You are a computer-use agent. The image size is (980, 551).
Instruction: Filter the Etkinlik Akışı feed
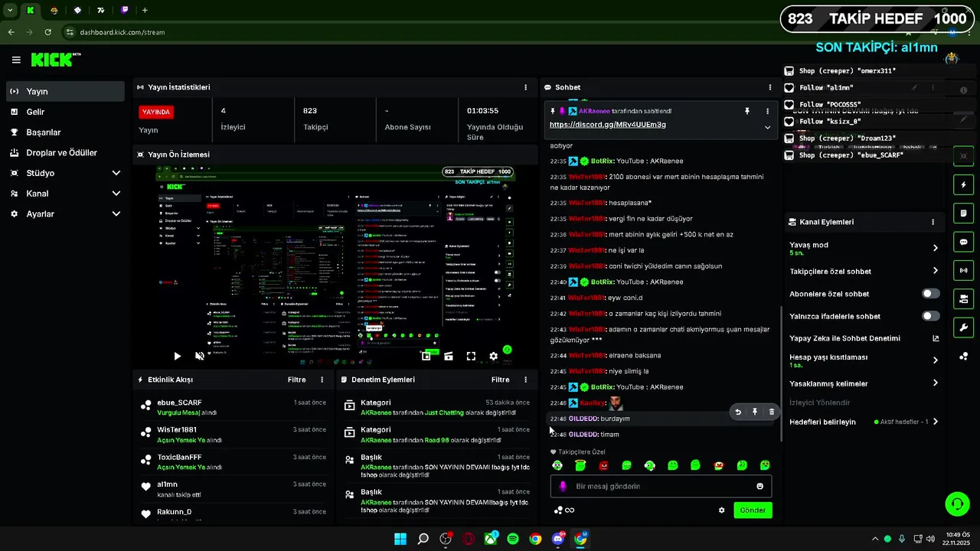(296, 380)
